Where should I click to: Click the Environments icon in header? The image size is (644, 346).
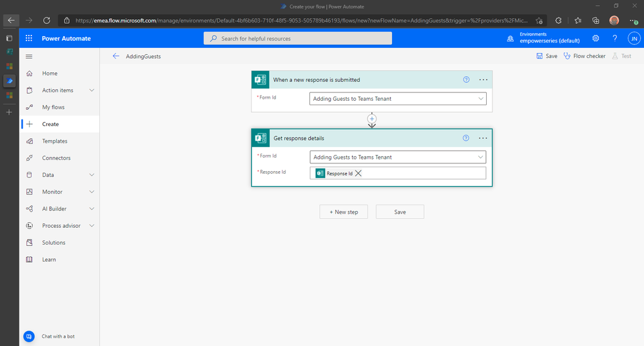pyautogui.click(x=510, y=39)
